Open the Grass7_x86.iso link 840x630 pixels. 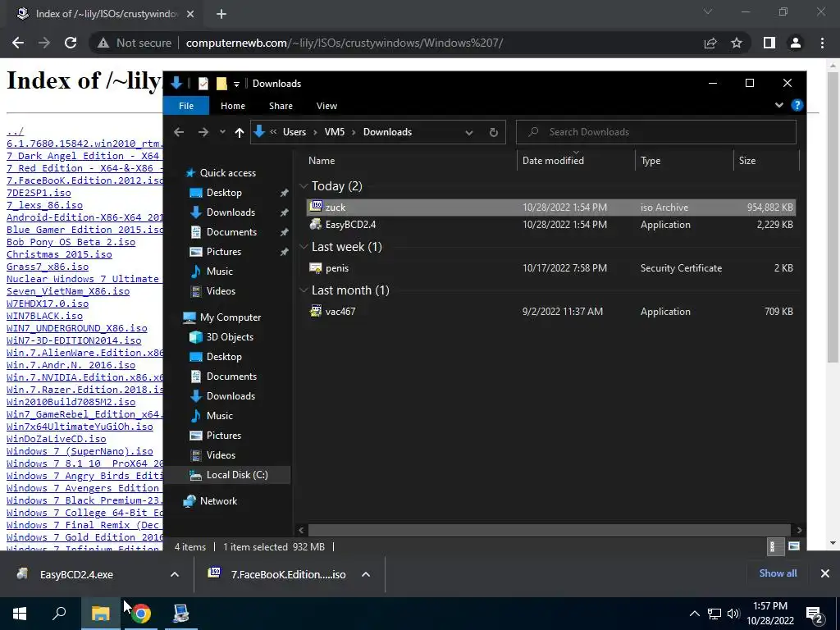[x=48, y=267]
